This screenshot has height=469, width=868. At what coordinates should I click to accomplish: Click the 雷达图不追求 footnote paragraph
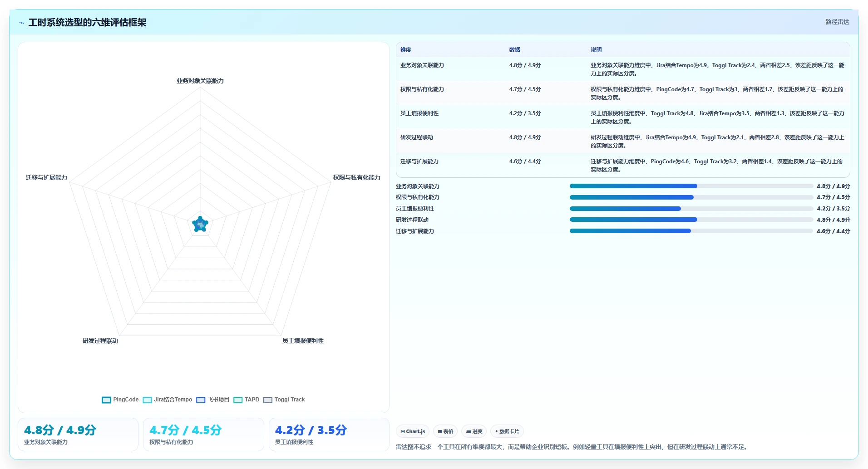point(572,447)
